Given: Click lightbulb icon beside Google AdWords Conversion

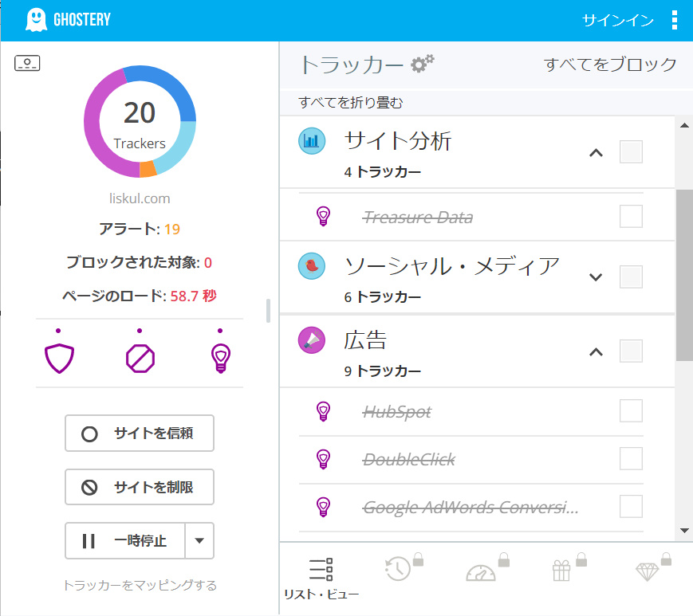Looking at the screenshot, I should click(323, 507).
